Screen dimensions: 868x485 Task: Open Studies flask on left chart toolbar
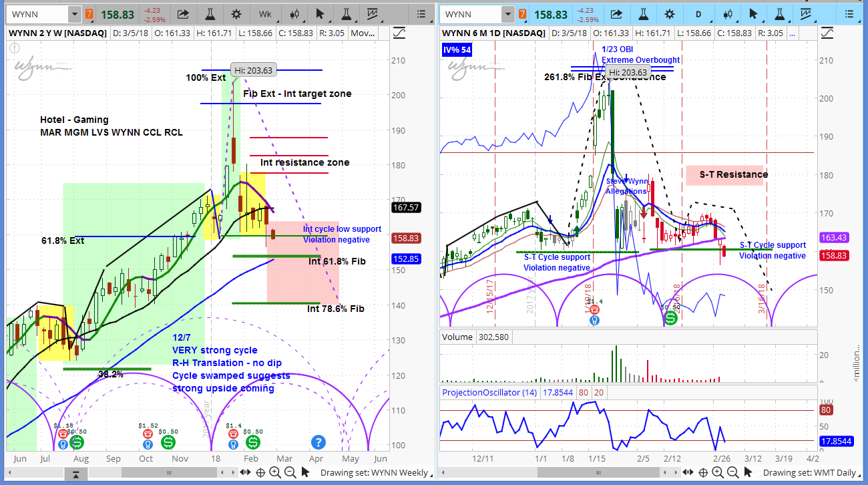tap(209, 14)
